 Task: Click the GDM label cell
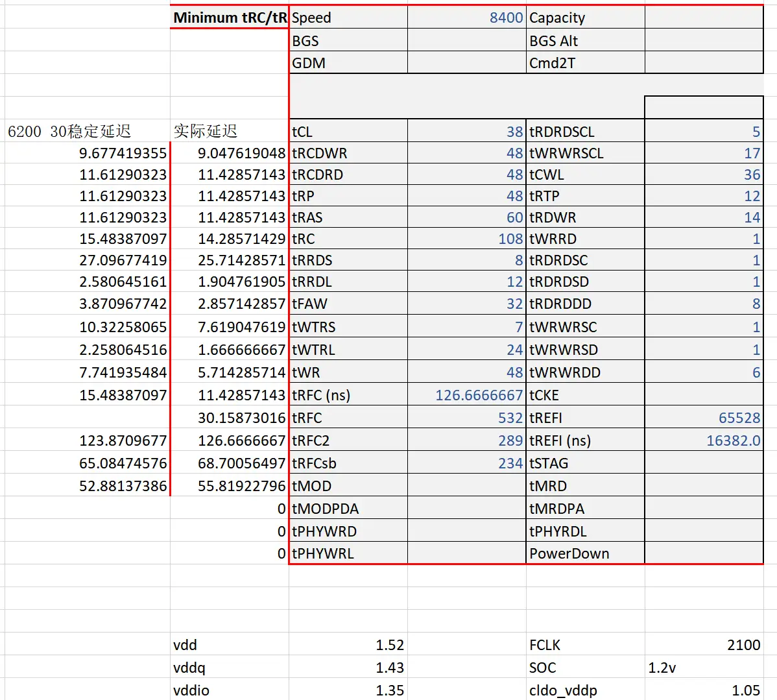tap(348, 62)
